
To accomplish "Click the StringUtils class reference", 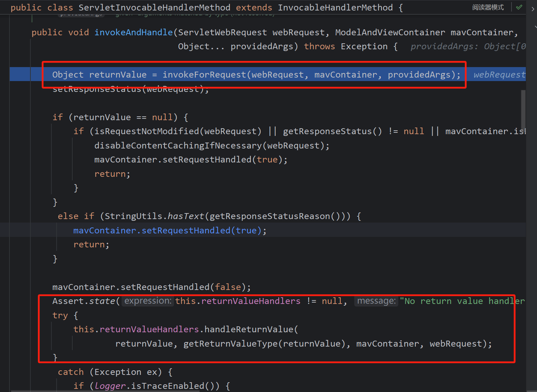I will click(x=133, y=216).
